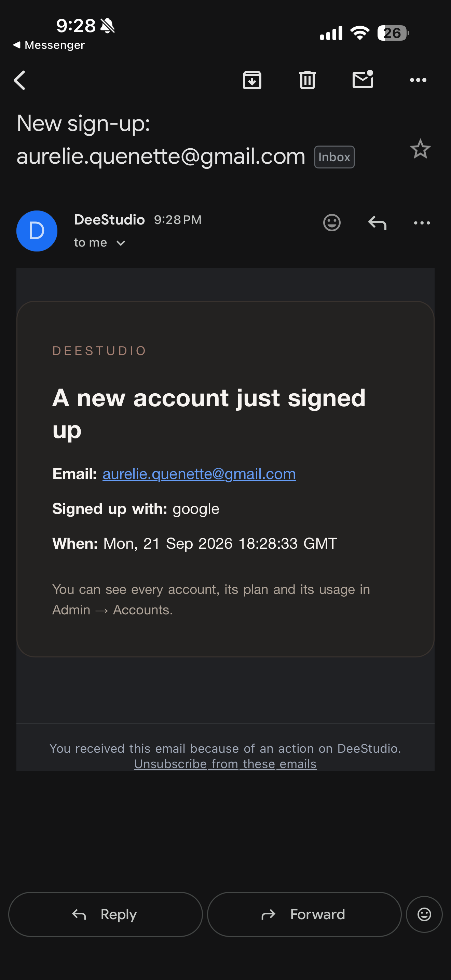451x980 pixels.
Task: Return to Messenger app via status bar
Action: (49, 45)
